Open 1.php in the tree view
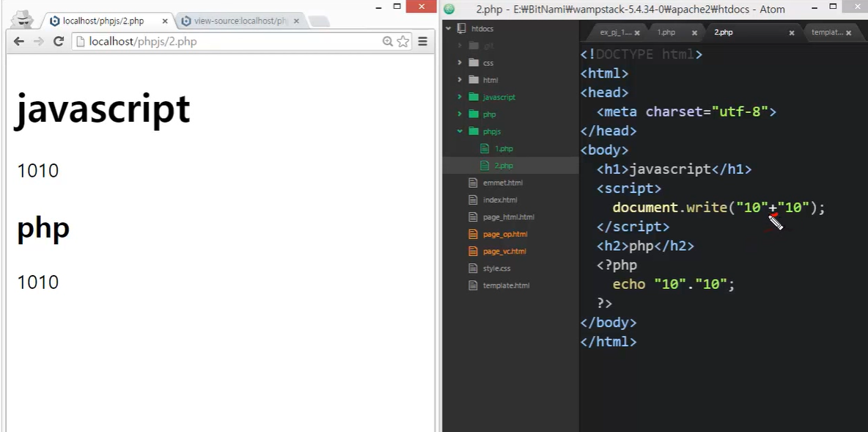The width and height of the screenshot is (868, 432). tap(504, 148)
